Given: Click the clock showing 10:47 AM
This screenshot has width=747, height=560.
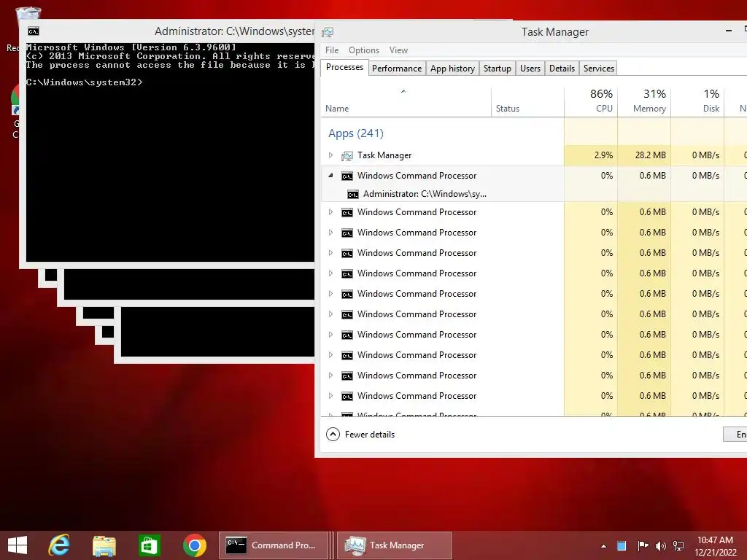Looking at the screenshot, I should coord(715,540).
